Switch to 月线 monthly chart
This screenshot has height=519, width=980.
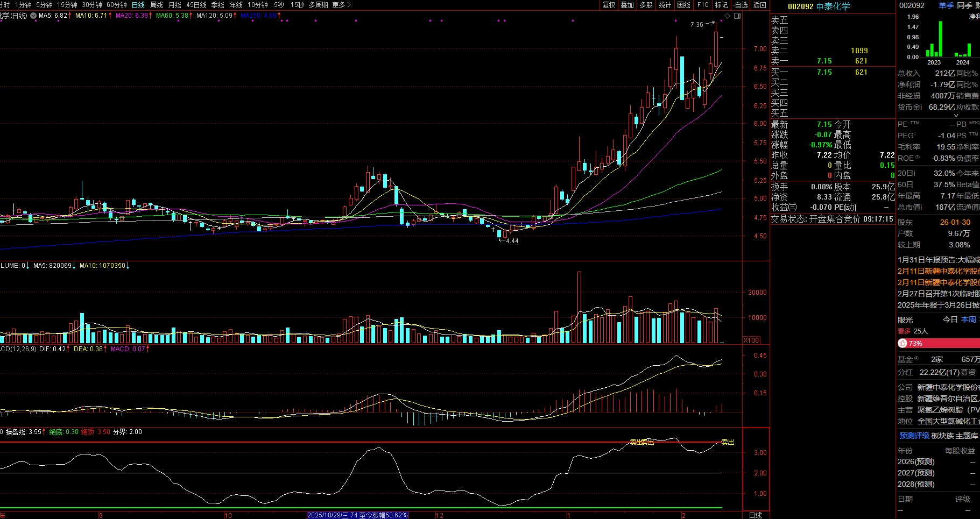(175, 5)
